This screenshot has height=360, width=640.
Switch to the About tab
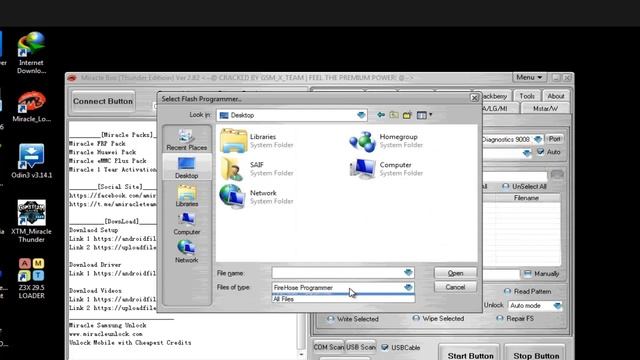pos(556,96)
